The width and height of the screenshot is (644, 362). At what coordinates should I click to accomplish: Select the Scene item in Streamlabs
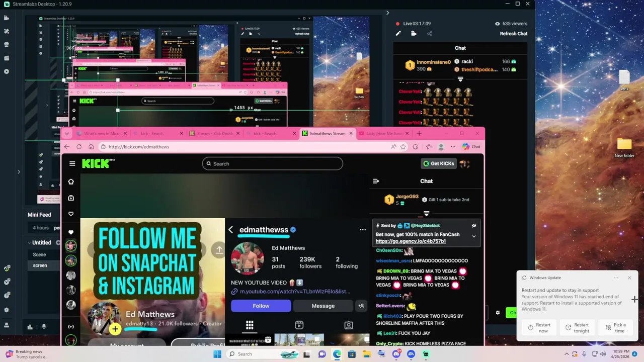(39, 254)
